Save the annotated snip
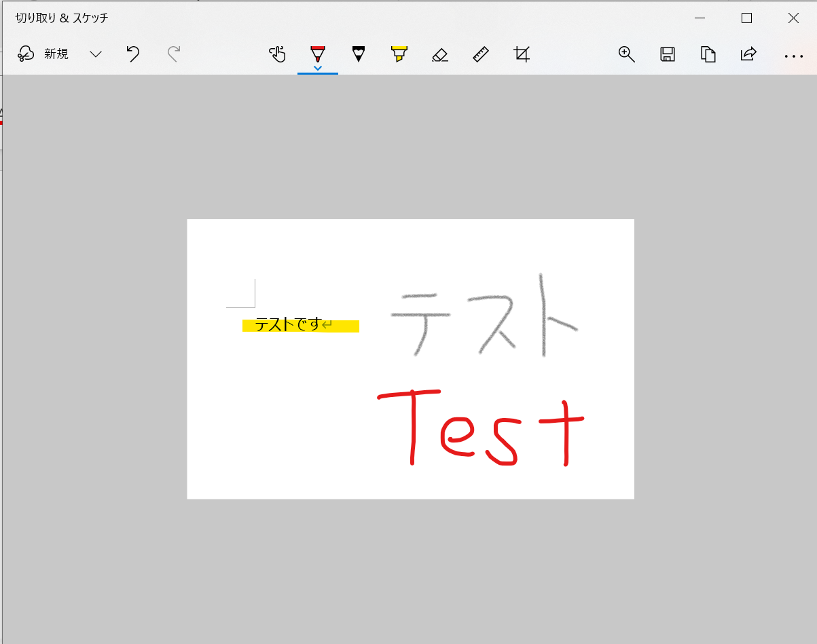The width and height of the screenshot is (817, 644). click(x=667, y=54)
